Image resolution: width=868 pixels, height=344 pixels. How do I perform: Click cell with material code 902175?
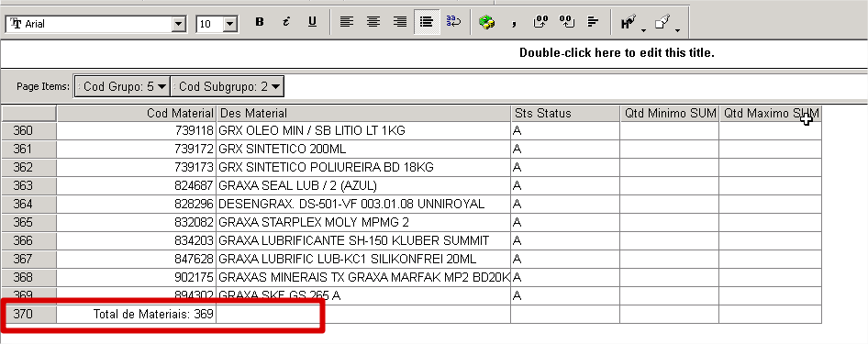click(x=136, y=277)
